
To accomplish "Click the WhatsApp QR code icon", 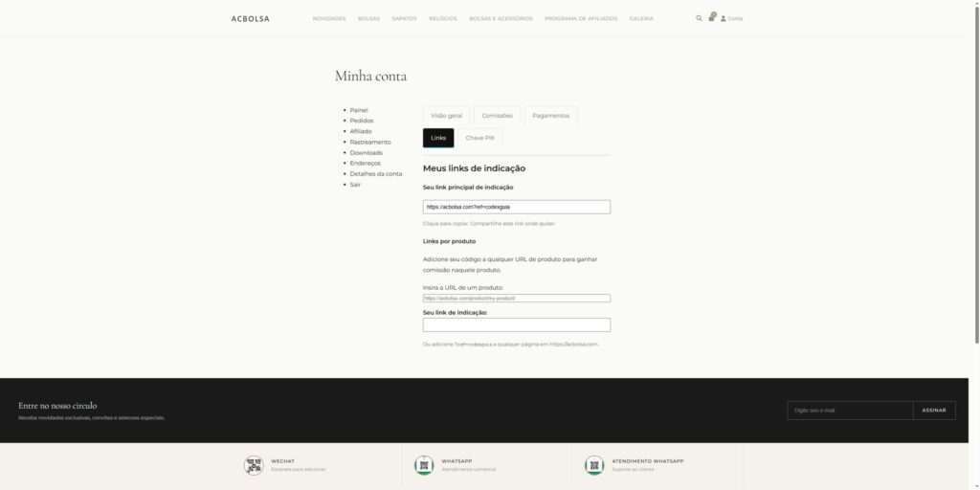I will pos(424,465).
